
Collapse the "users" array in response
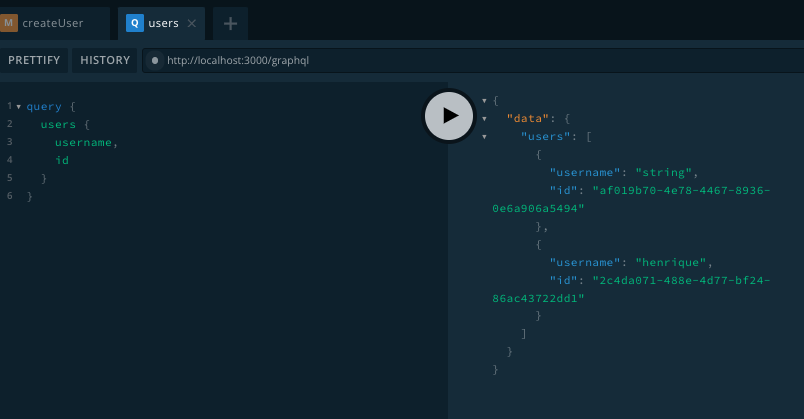point(484,137)
